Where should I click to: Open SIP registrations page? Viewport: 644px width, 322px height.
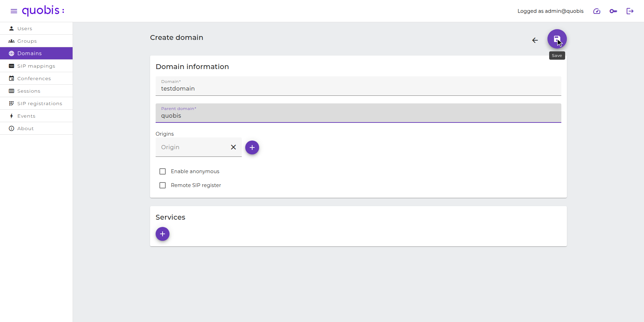coord(36,103)
